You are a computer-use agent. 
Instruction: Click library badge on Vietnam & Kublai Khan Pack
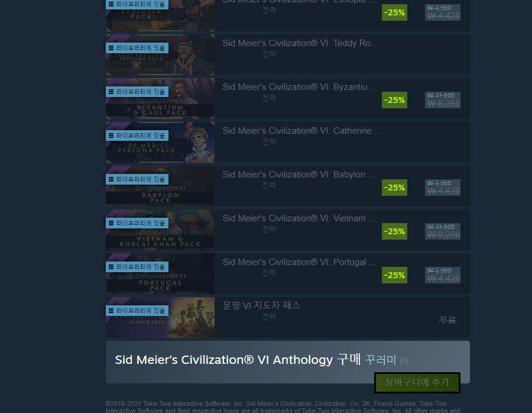pos(137,223)
